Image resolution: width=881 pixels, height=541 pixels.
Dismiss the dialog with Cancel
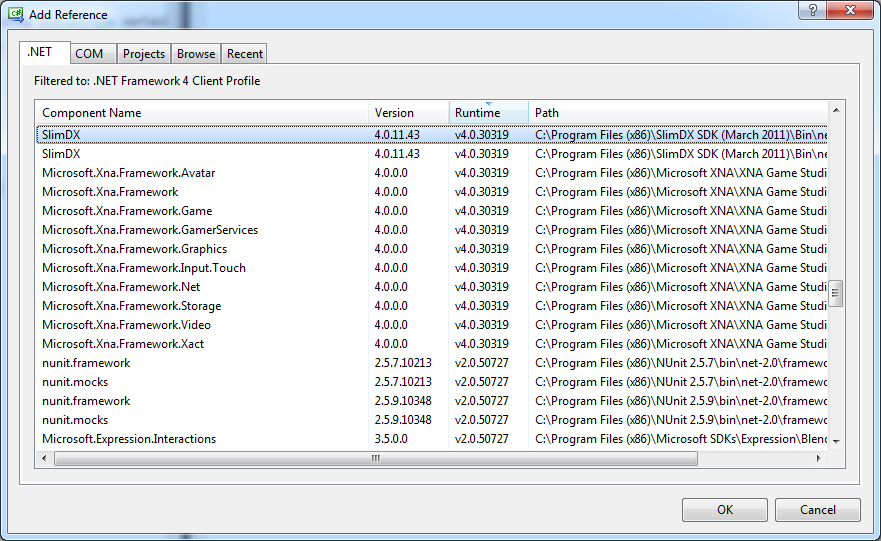pos(818,510)
